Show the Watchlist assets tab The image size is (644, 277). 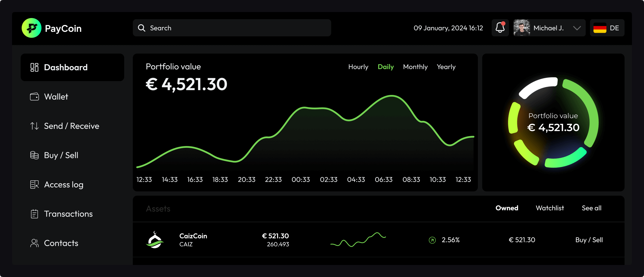pyautogui.click(x=550, y=208)
